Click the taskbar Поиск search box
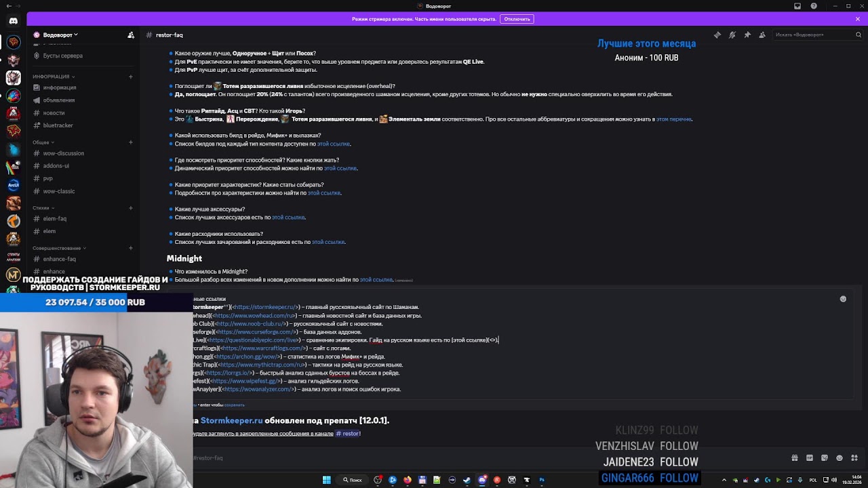The image size is (868, 488). [352, 480]
